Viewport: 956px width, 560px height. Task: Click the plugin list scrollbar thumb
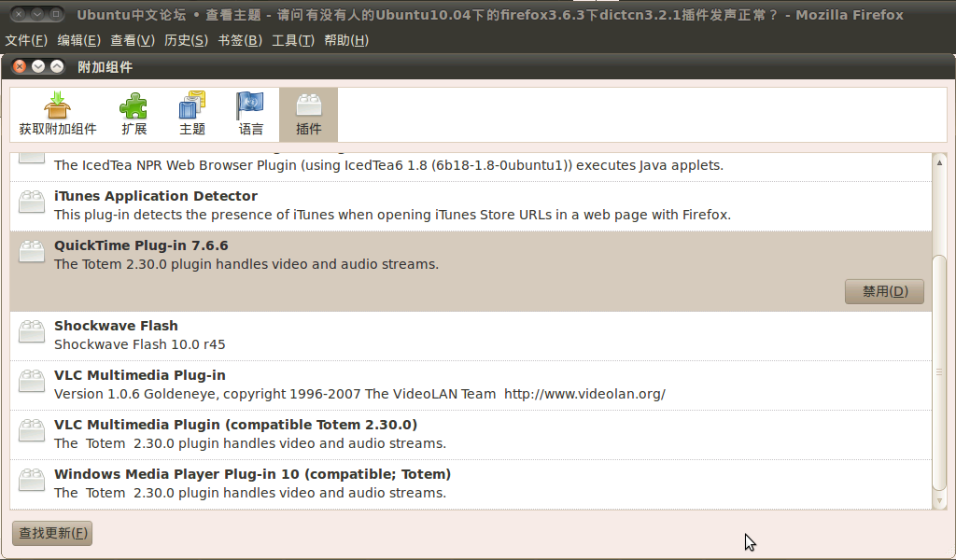[939, 371]
